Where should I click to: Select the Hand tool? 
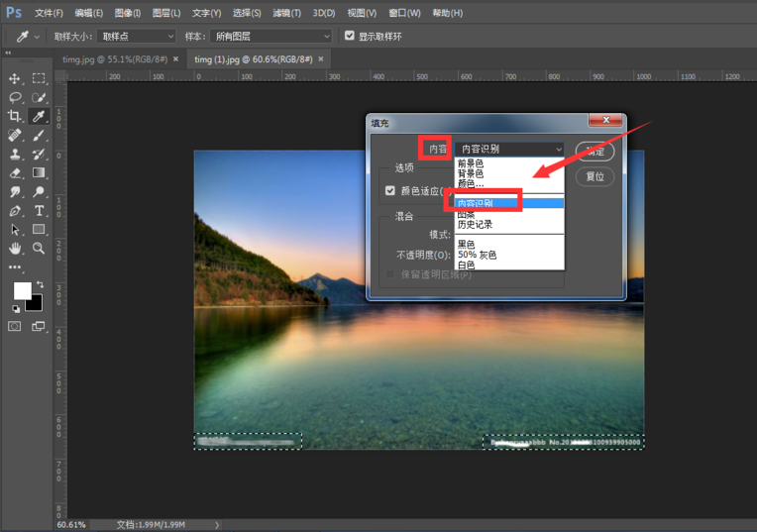[15, 248]
